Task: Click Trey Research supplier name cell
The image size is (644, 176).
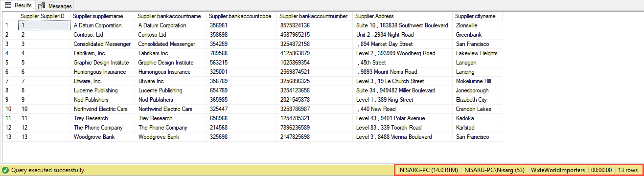Action: [102, 118]
